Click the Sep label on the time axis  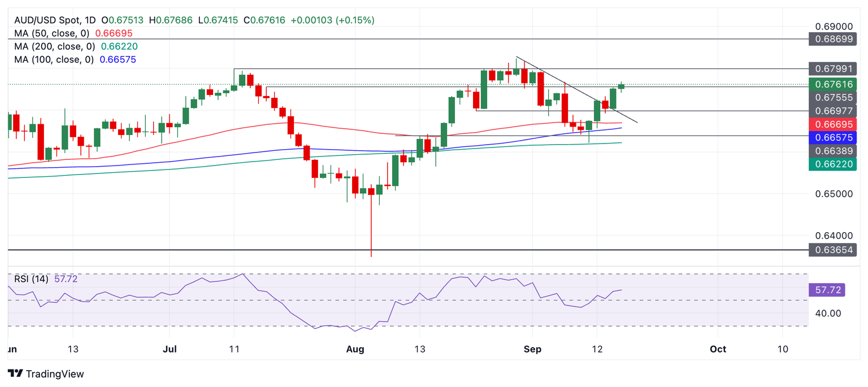coord(532,349)
